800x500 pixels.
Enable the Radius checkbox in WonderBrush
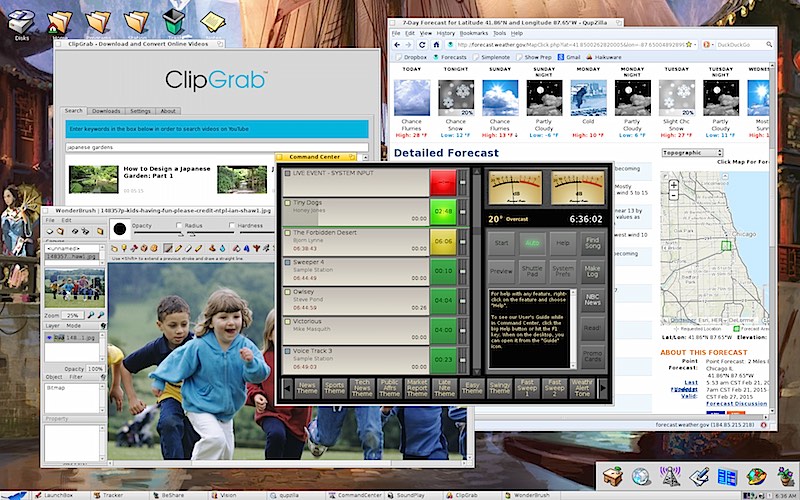click(x=179, y=226)
